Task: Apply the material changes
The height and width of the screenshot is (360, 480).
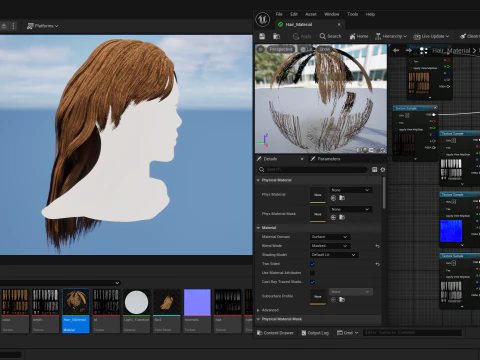Action: click(302, 36)
